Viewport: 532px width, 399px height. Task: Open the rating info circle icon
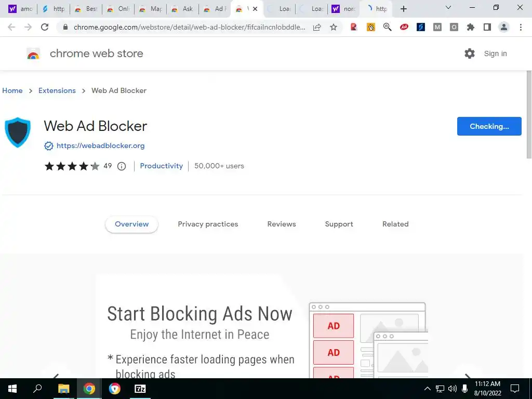tap(122, 166)
